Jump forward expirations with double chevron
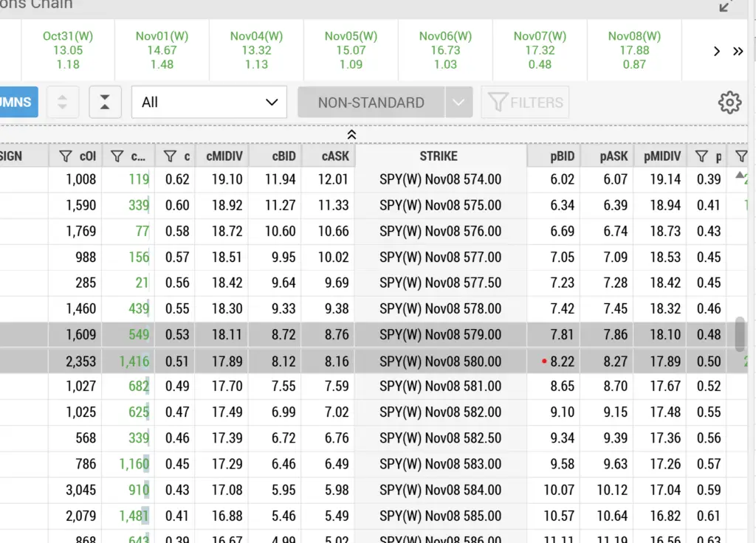The height and width of the screenshot is (543, 756). (738, 51)
